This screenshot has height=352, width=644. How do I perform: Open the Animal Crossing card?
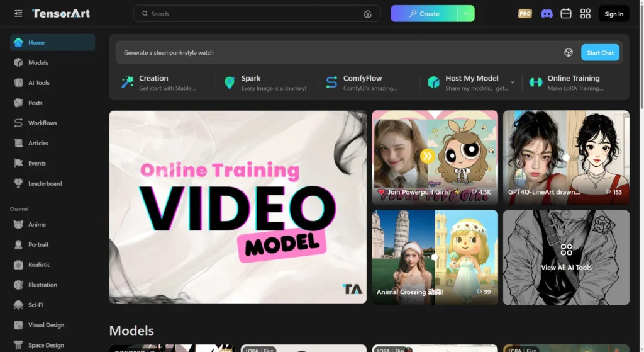tap(435, 258)
